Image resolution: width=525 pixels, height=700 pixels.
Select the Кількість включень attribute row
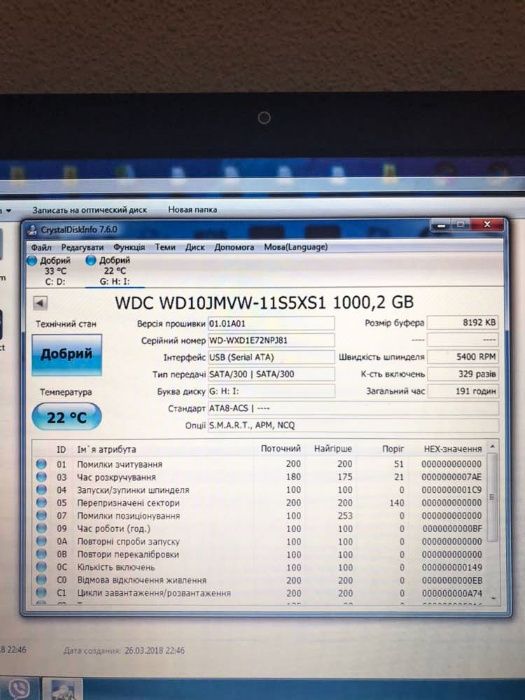[x=259, y=567]
